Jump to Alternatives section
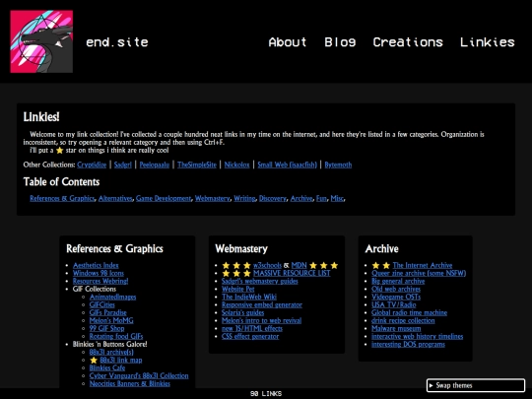The height and width of the screenshot is (399, 532). point(115,198)
